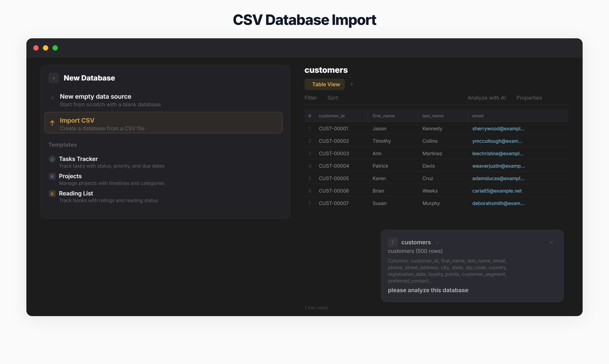Screen dimensions: 609x364
Task: Click the plus icon for New empty data source
Action: pyautogui.click(x=52, y=98)
